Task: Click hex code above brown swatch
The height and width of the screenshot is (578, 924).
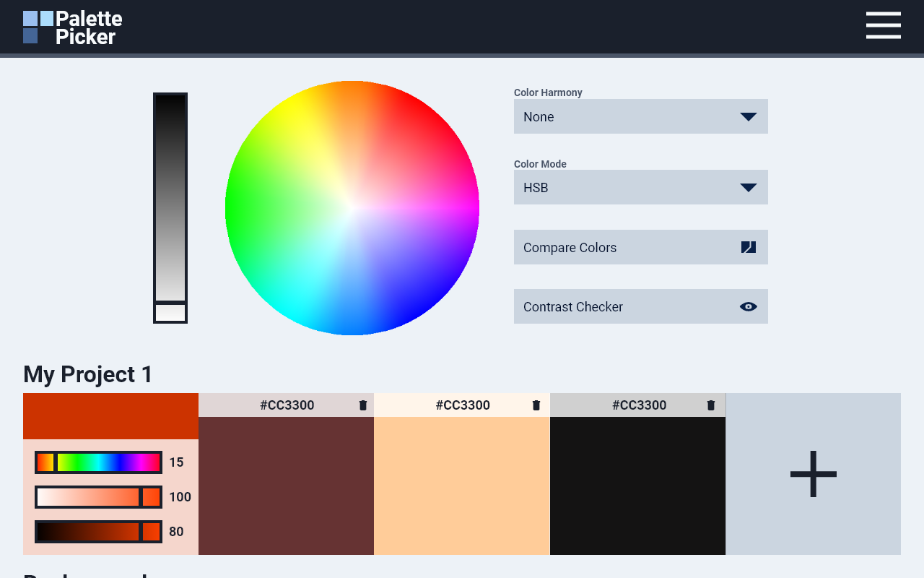Action: [287, 405]
